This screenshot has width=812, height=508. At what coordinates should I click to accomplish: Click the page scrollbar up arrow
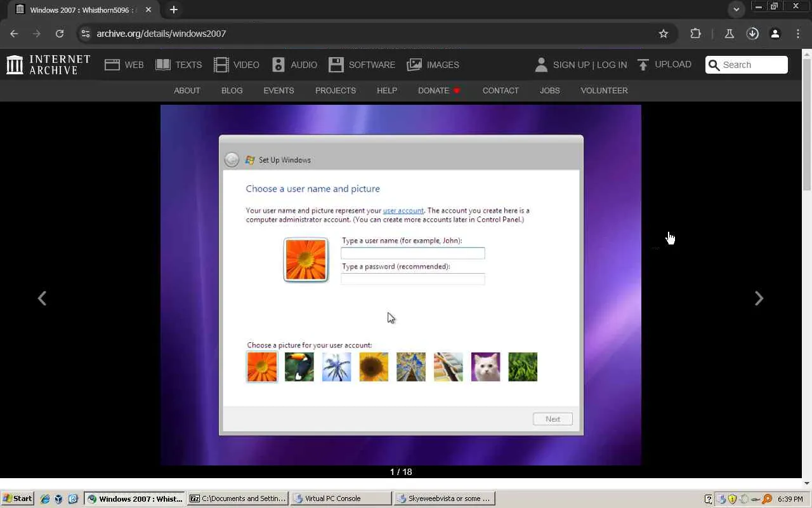coord(807,54)
